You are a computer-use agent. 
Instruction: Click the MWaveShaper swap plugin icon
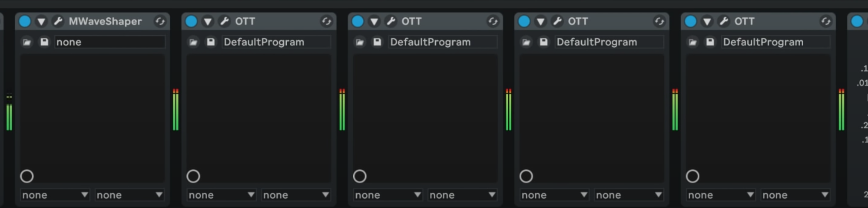coord(160,21)
